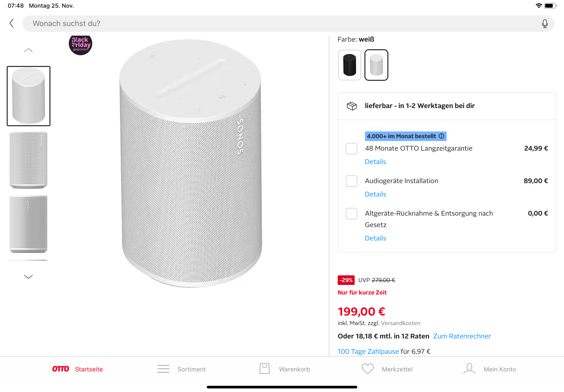Tick Altgeräte-Rücknahme & Entsorgung checkbox
This screenshot has width=564, height=392.
(351, 213)
